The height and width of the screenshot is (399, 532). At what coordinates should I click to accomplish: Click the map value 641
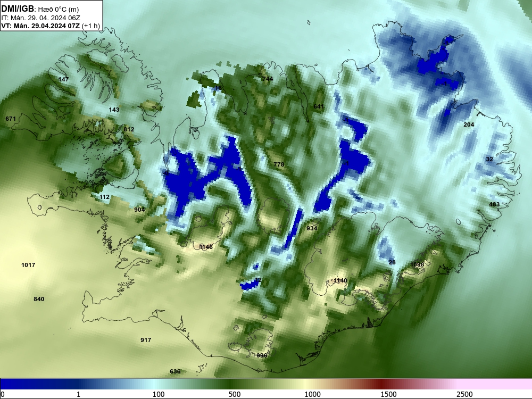pyautogui.click(x=319, y=106)
